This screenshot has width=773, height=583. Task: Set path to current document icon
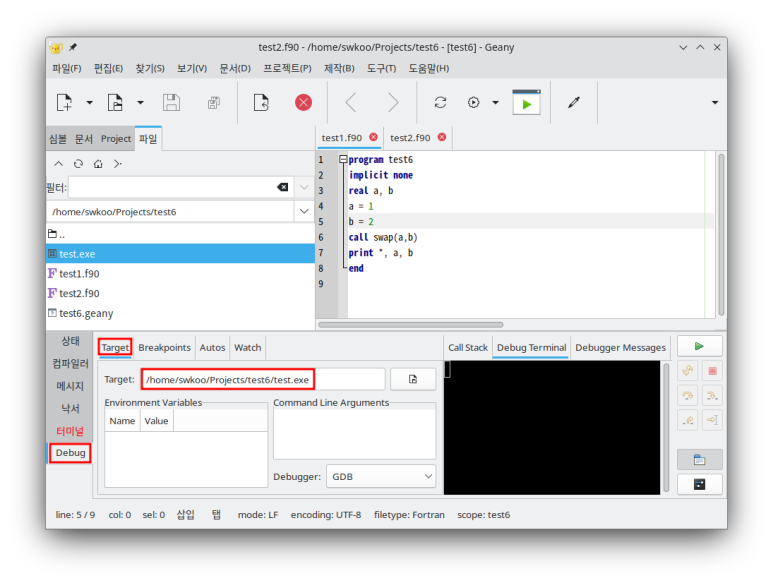(x=118, y=164)
